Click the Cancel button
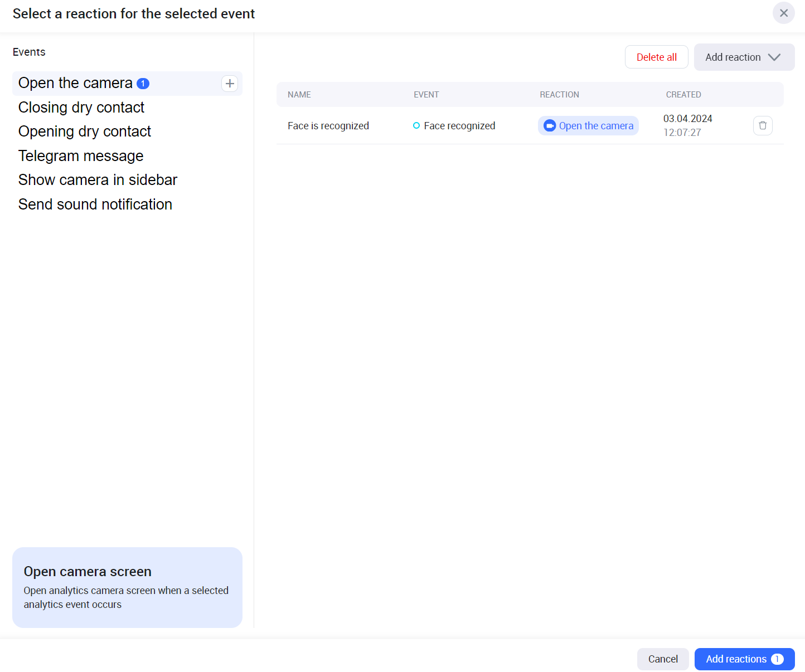The width and height of the screenshot is (805, 672). click(663, 659)
